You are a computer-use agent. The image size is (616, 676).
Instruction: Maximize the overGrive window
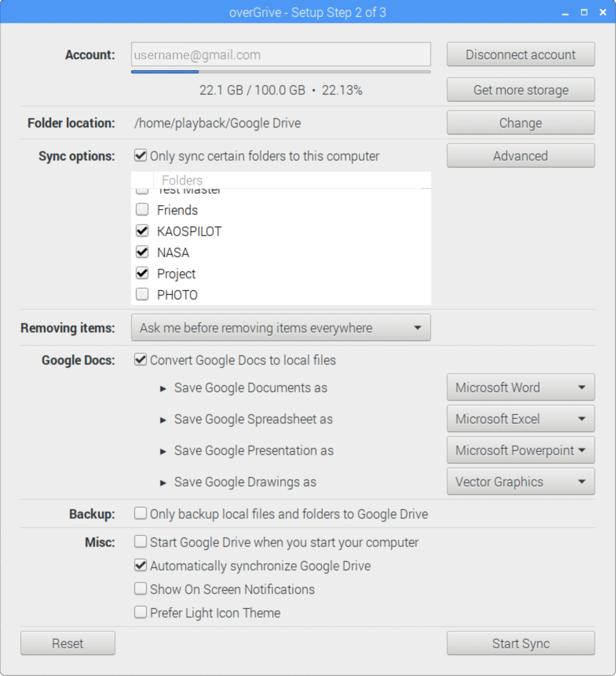pos(584,13)
